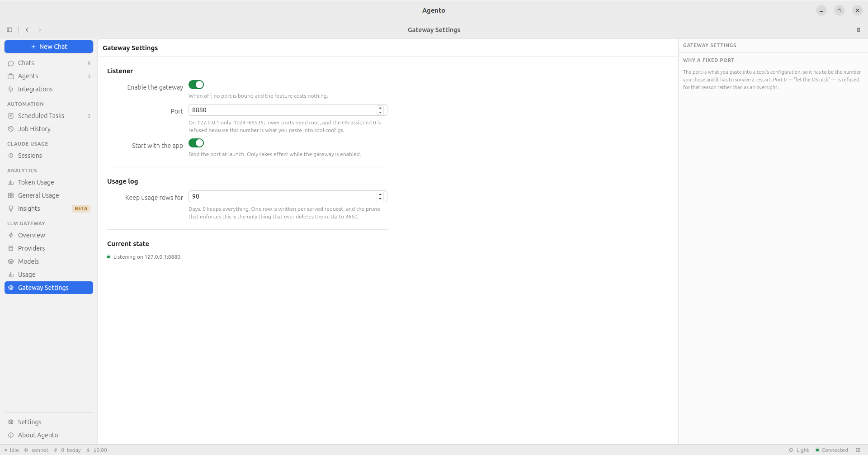Click the Chats count 8 badge
Viewport: 868px width, 455px height.
click(x=89, y=63)
